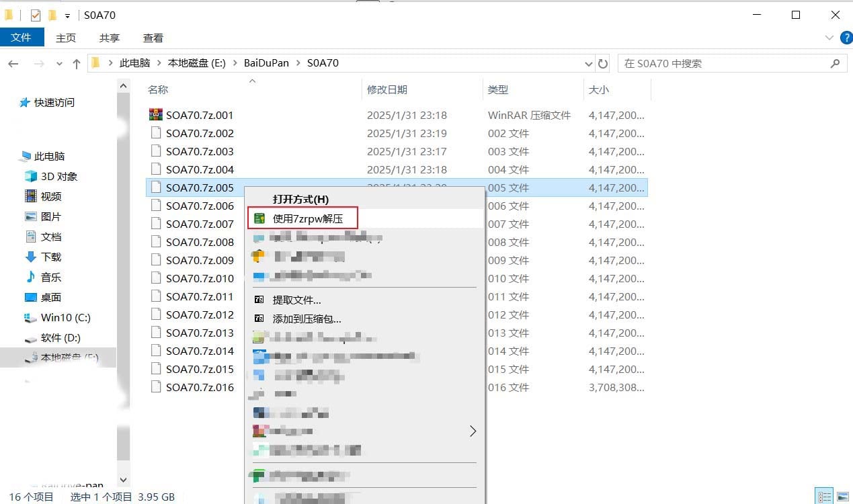The height and width of the screenshot is (504, 853).
Task: Click the 在S0A70中搜索 search box
Action: (x=726, y=63)
